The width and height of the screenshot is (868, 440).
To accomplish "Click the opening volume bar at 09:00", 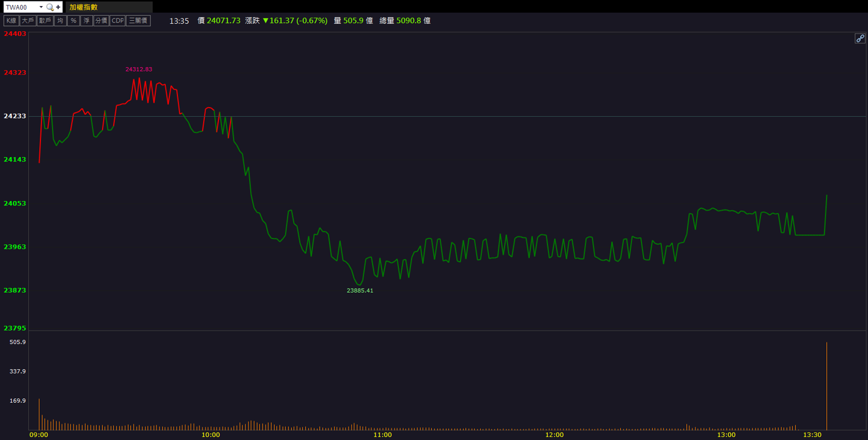I will tap(39, 414).
